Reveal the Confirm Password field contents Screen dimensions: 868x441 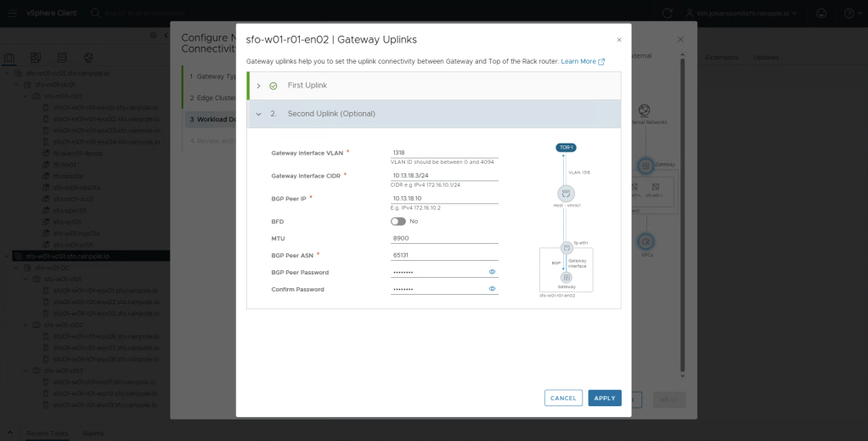(x=492, y=289)
